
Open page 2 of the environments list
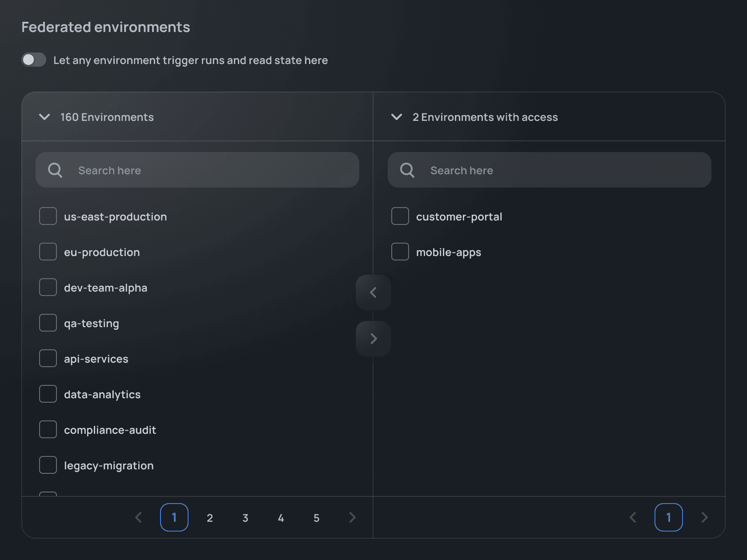[x=209, y=517]
